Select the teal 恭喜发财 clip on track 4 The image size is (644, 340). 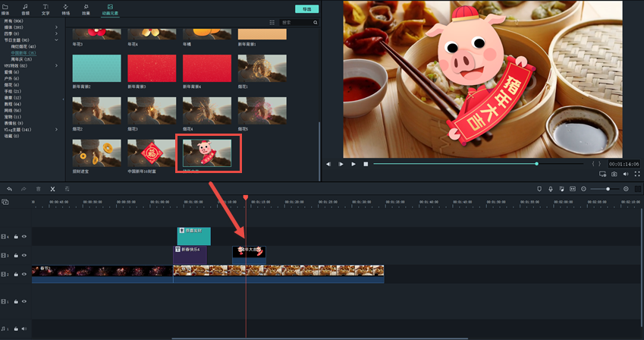click(194, 236)
